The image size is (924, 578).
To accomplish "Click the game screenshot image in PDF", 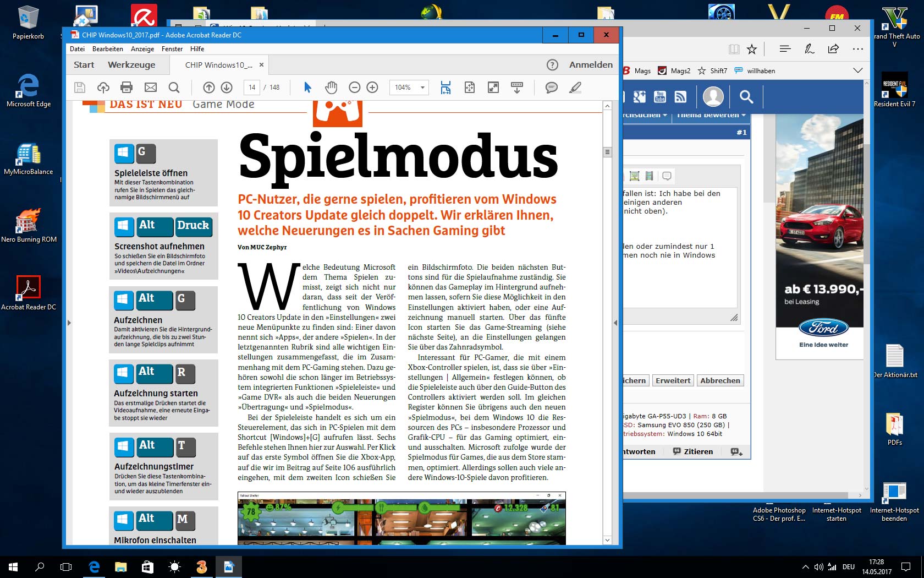I will pyautogui.click(x=402, y=518).
